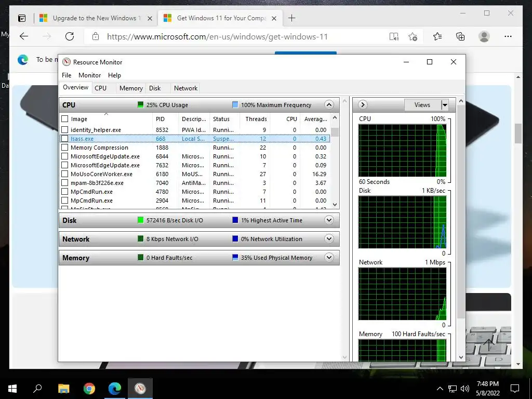Screen dimensions: 532x399
Task: Click the Edge address bar URL
Action: 217,37
